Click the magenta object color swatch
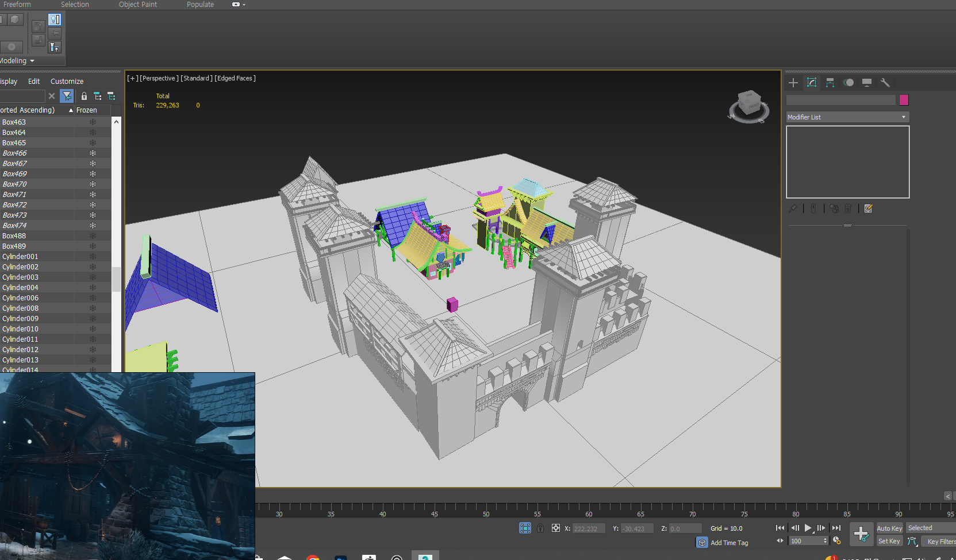Viewport: 956px width, 560px height. point(904,100)
